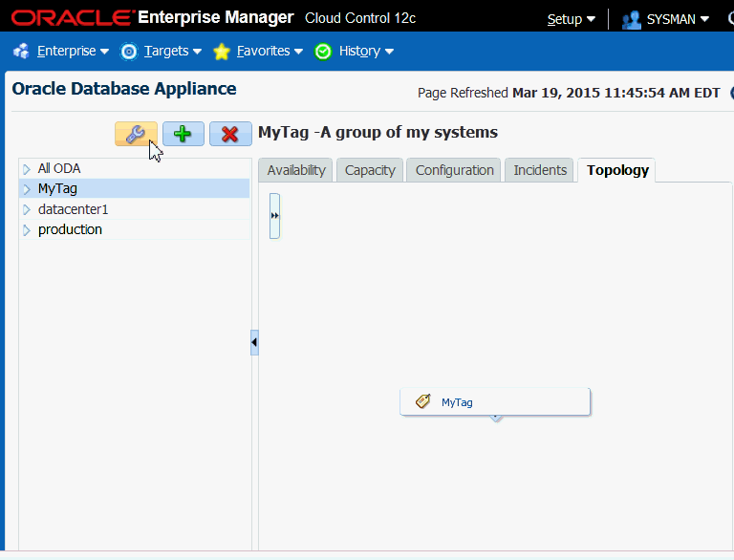Expand the datacenter1 tree node
734x560 pixels.
pyautogui.click(x=27, y=210)
